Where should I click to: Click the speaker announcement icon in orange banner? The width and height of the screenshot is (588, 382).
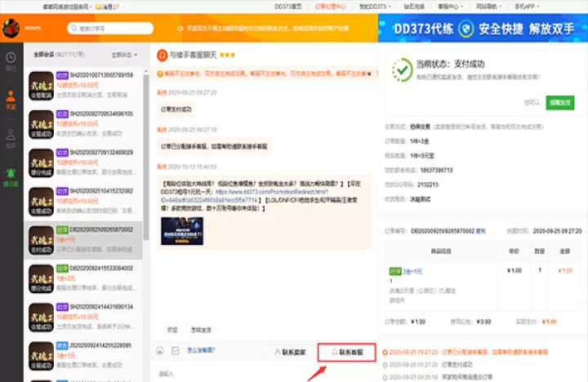point(180,29)
